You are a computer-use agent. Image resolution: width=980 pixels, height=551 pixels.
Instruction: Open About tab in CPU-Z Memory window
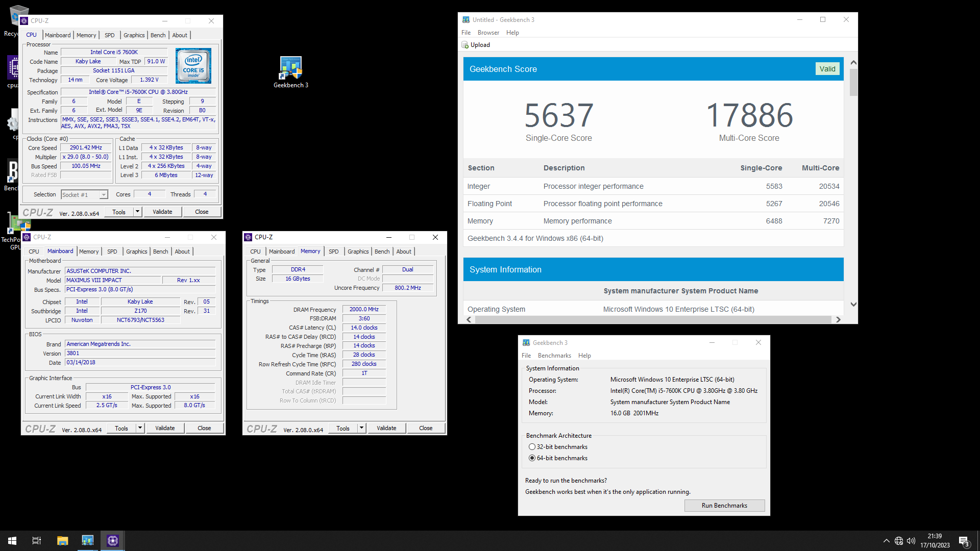404,252
